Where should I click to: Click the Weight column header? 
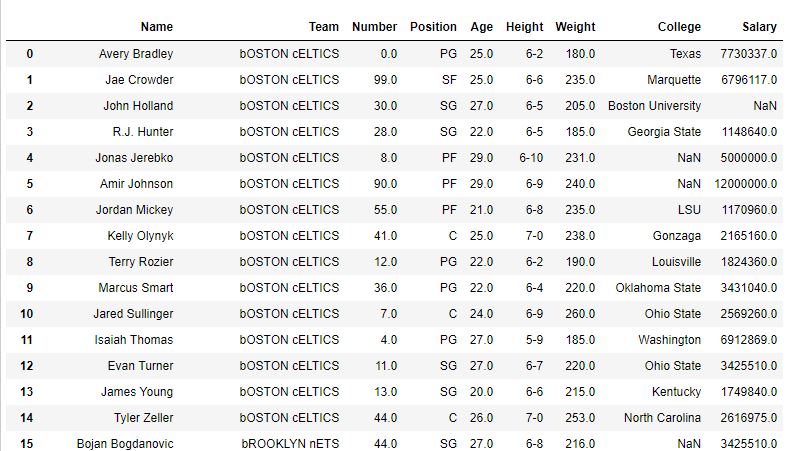pyautogui.click(x=575, y=27)
